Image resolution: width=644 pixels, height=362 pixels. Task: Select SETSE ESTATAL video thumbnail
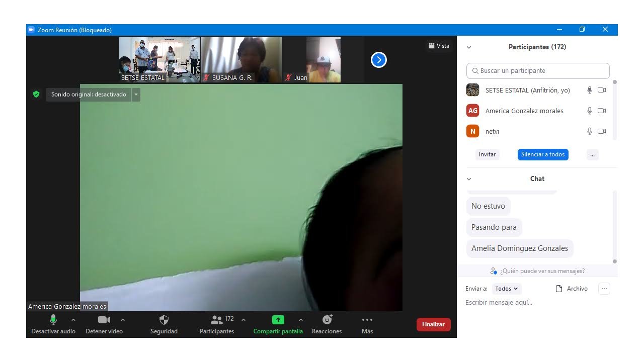(159, 60)
